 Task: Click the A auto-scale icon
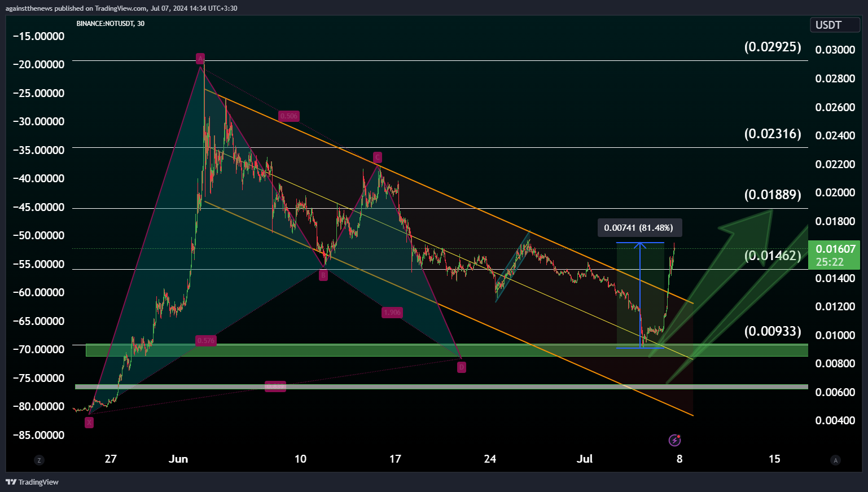pyautogui.click(x=836, y=460)
